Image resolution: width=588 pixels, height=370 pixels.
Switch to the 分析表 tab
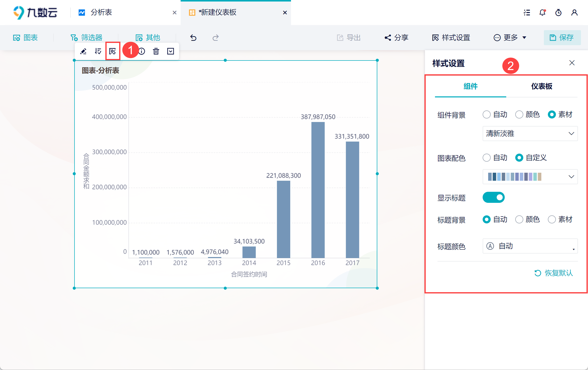pos(101,13)
